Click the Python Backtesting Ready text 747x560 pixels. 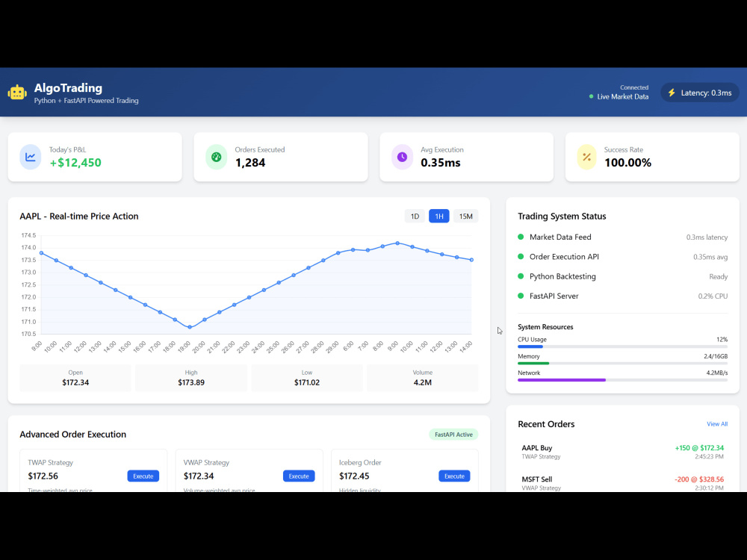pos(719,277)
